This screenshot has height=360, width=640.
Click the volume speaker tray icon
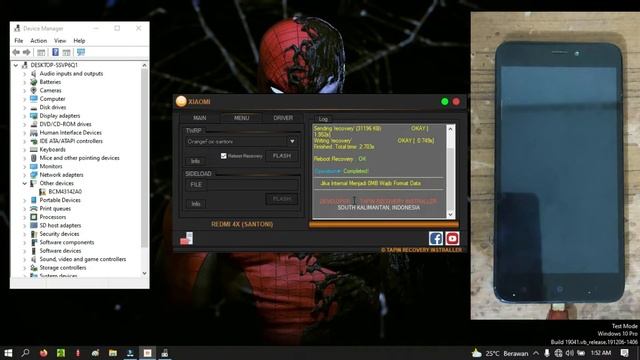[x=570, y=353]
